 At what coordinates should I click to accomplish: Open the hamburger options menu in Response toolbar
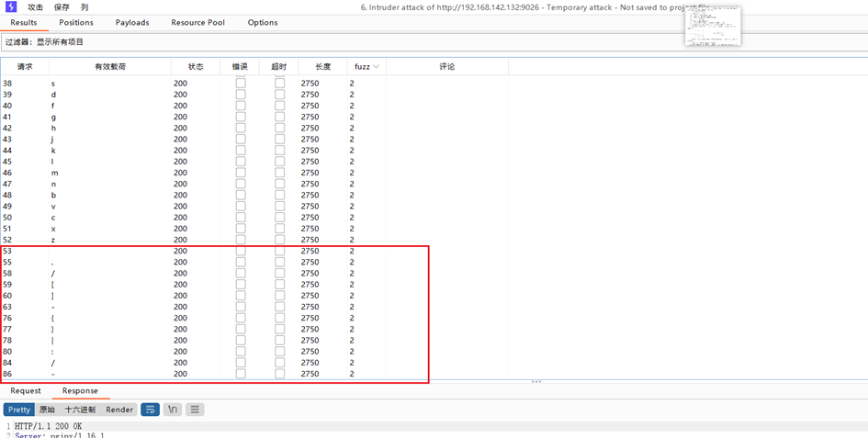(x=195, y=410)
